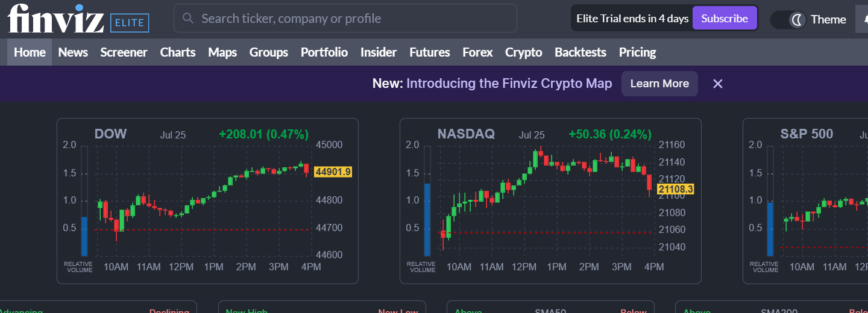
Task: Click the DOW chart title
Action: tap(111, 134)
